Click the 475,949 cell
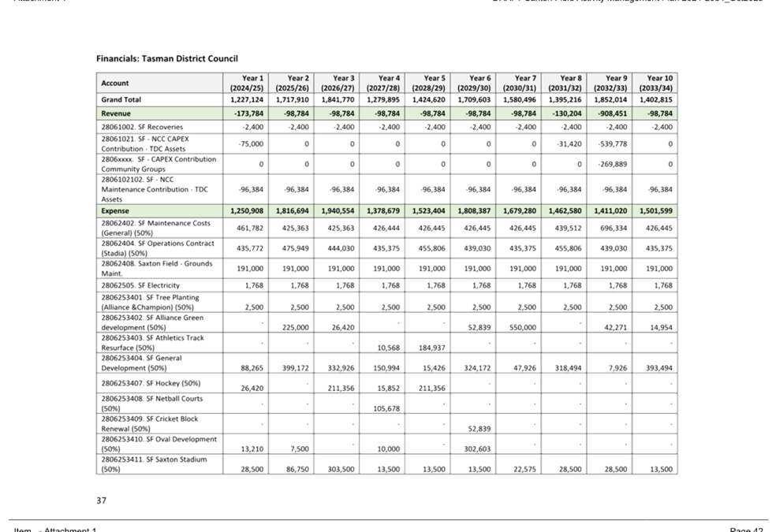This screenshot has width=776, height=532. 296,249
